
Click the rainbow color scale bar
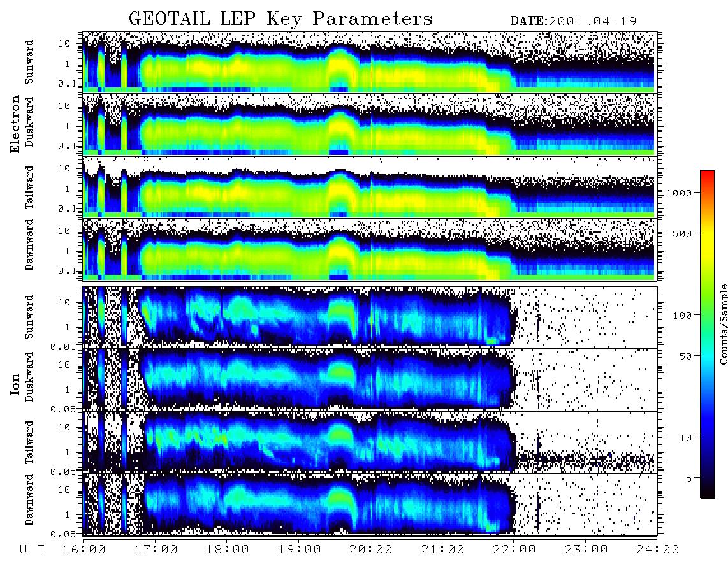(x=707, y=334)
